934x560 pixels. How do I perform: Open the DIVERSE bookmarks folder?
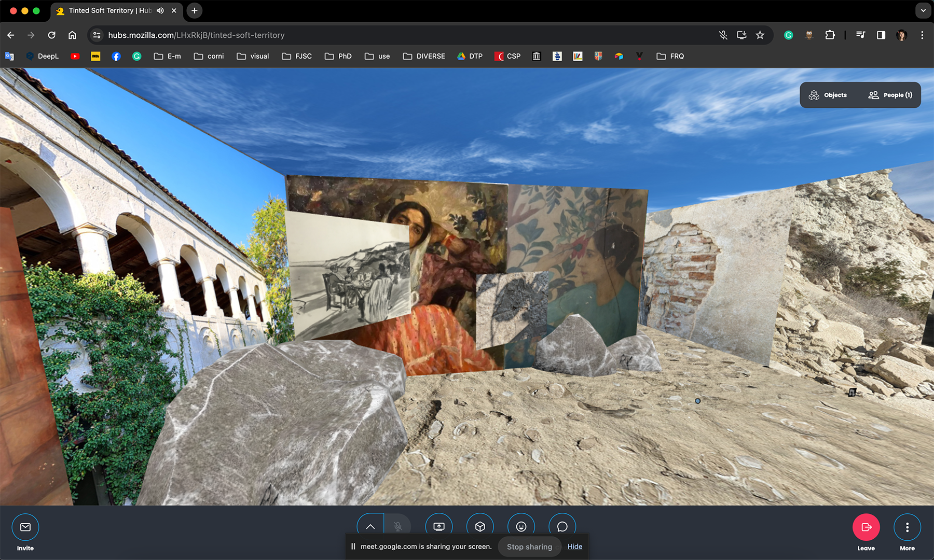424,56
